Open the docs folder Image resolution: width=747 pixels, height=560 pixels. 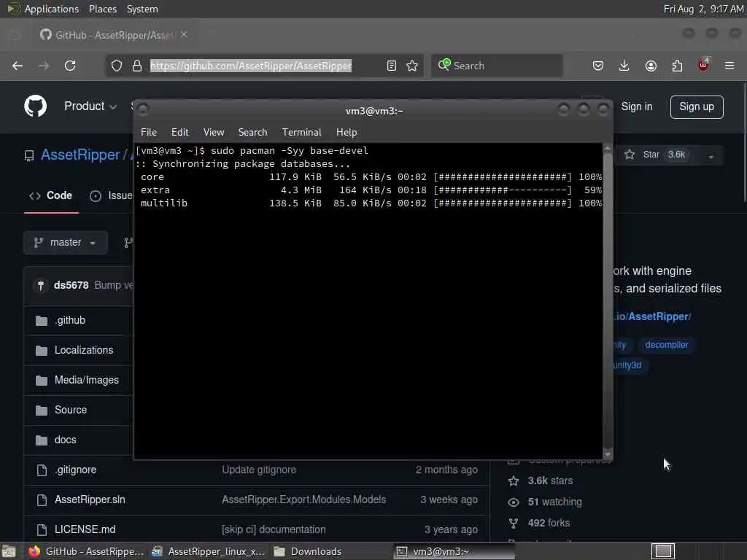(65, 440)
